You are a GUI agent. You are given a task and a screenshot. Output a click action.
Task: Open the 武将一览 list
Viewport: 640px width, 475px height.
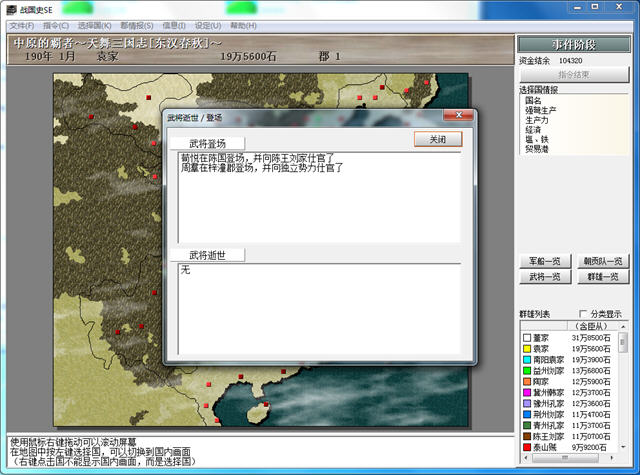[x=544, y=277]
